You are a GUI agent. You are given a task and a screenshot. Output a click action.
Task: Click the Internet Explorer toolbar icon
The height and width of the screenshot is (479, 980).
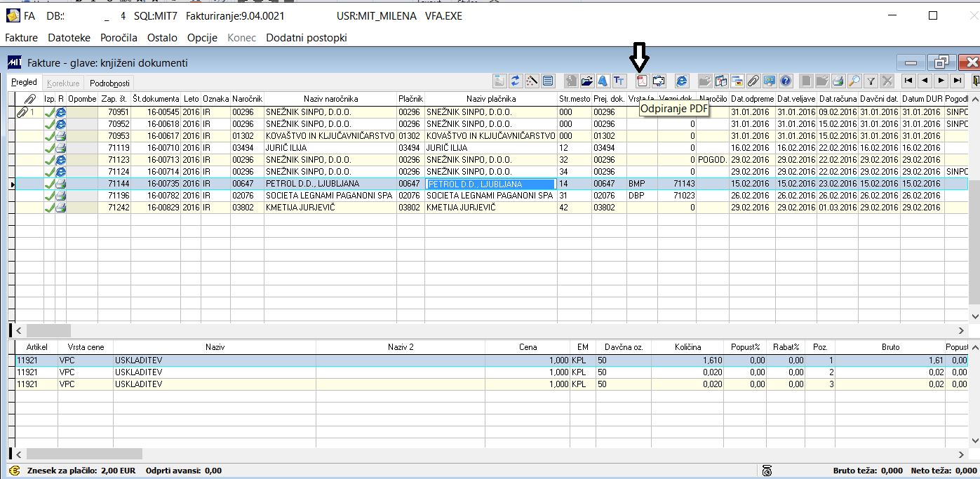682,81
